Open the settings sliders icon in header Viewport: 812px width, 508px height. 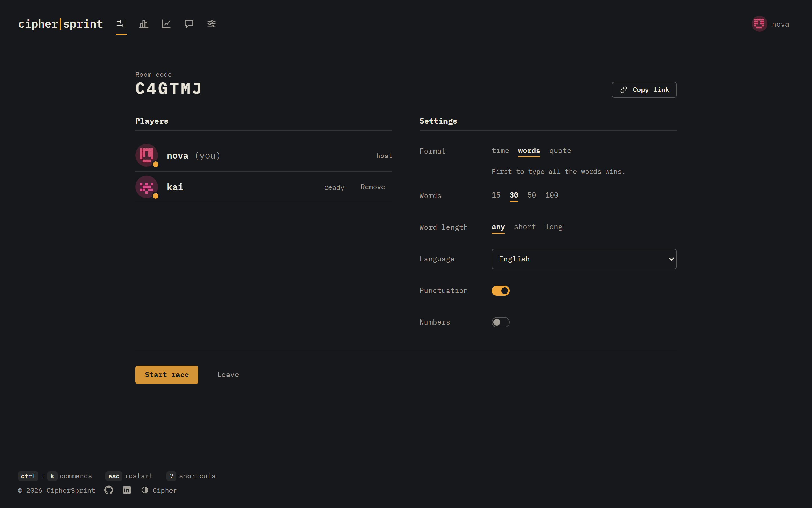click(x=211, y=24)
